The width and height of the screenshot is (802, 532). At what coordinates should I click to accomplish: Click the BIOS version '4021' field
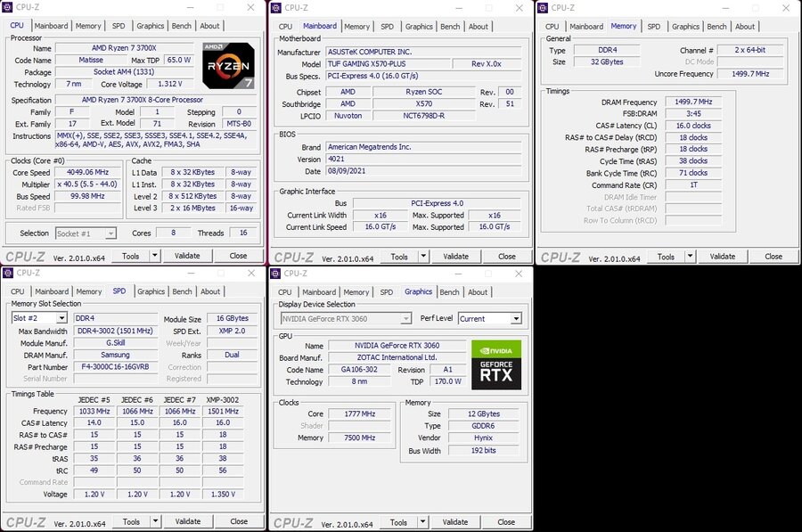coord(423,160)
